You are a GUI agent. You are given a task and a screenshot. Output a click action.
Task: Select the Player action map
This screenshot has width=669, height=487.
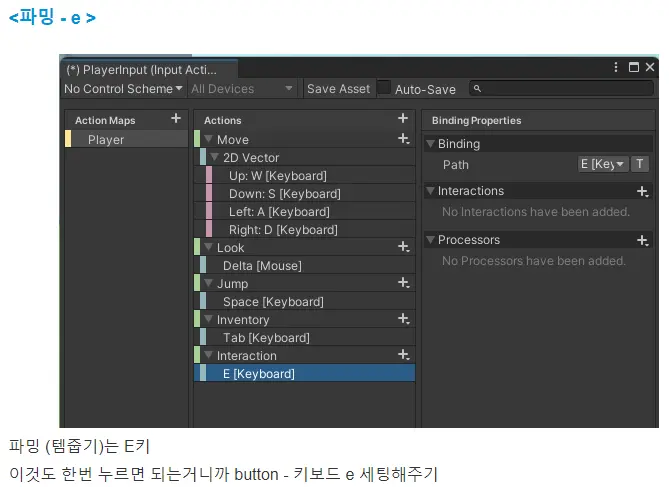[126, 139]
